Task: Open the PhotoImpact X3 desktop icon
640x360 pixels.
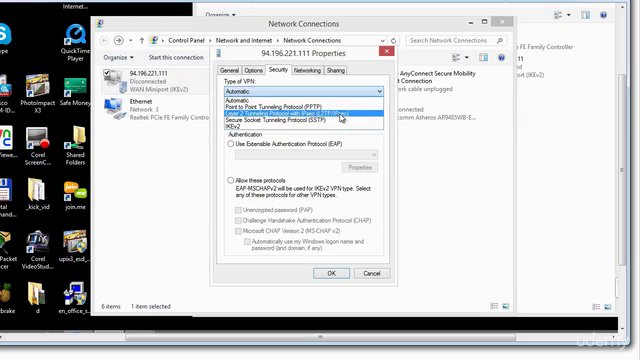Action: (x=38, y=94)
